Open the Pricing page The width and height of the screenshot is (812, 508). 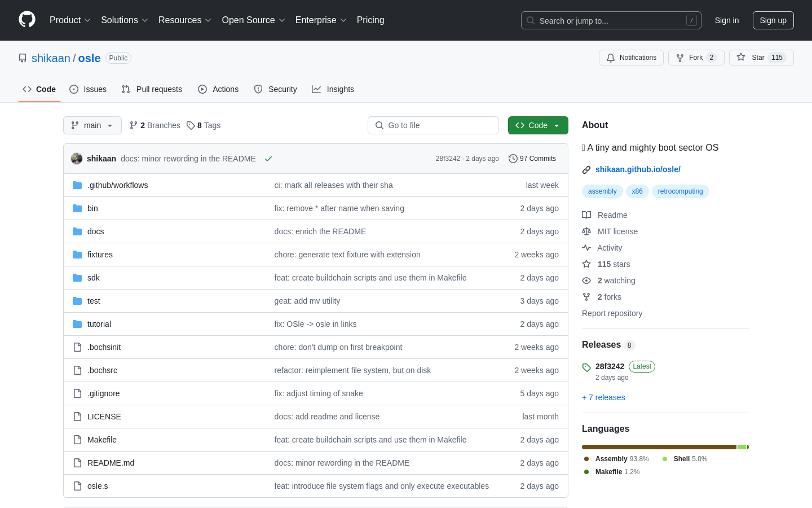(x=370, y=20)
